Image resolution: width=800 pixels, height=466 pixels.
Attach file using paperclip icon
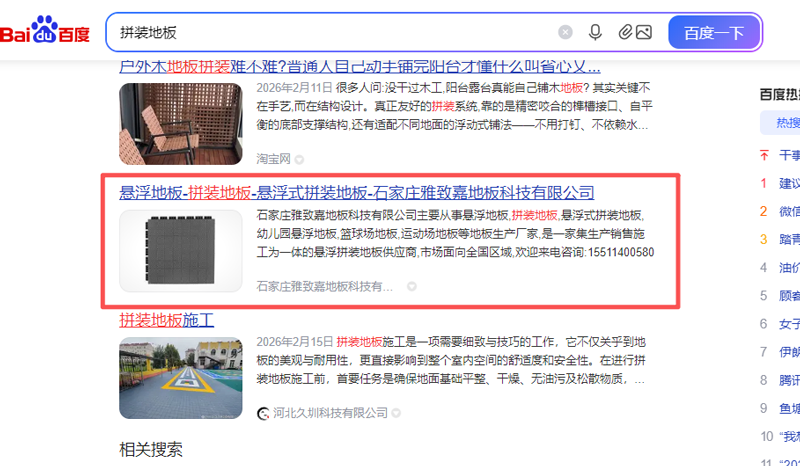625,32
